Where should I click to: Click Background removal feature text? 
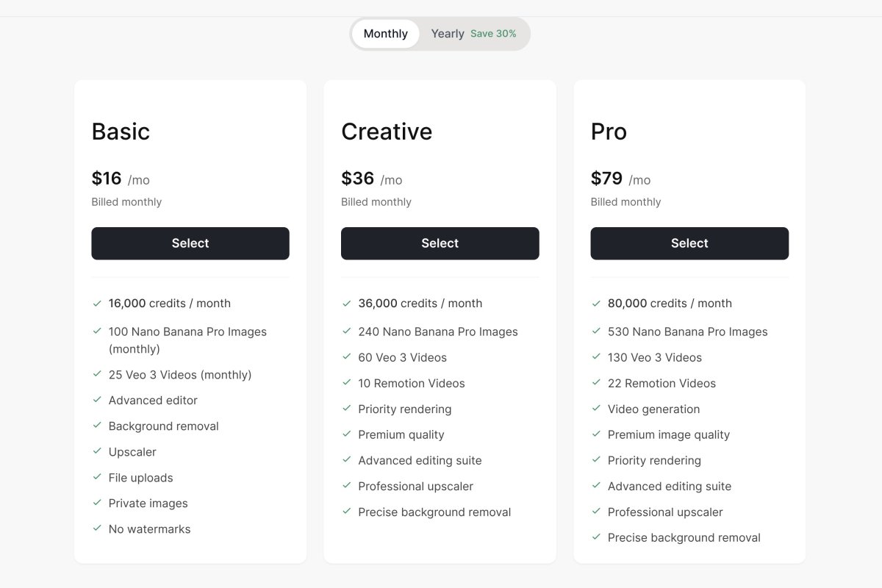(x=163, y=426)
